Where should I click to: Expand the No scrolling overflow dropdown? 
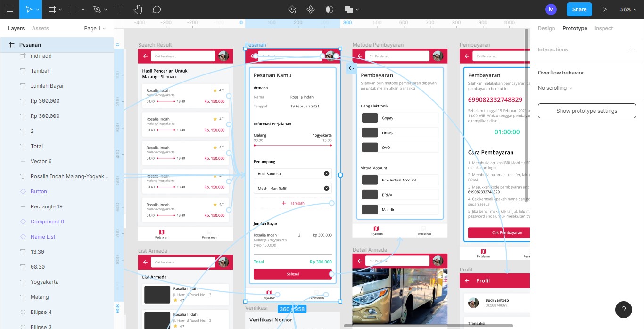pyautogui.click(x=555, y=88)
